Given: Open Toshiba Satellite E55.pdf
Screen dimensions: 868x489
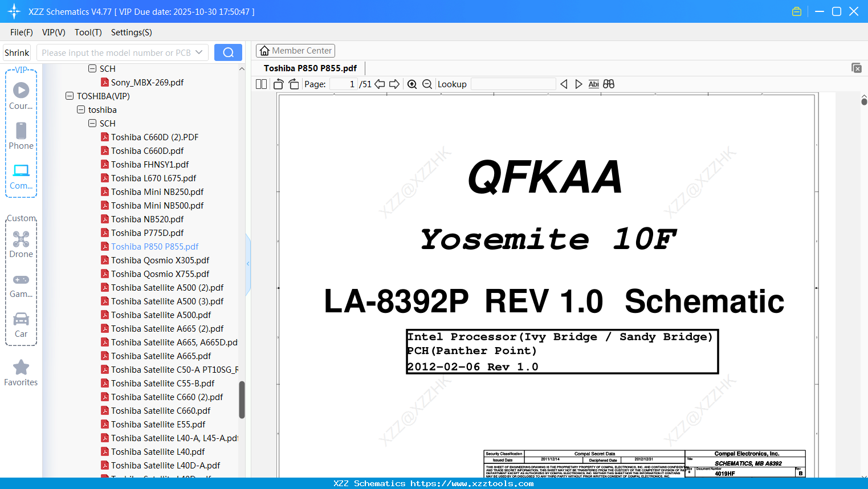Looking at the screenshot, I should coord(158,425).
